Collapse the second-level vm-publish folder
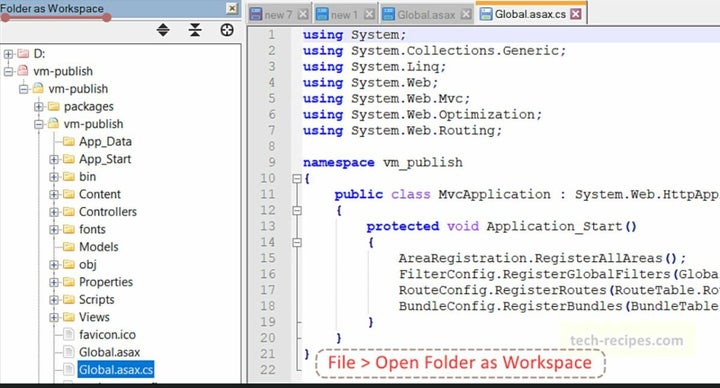Image resolution: width=720 pixels, height=388 pixels. (23, 89)
